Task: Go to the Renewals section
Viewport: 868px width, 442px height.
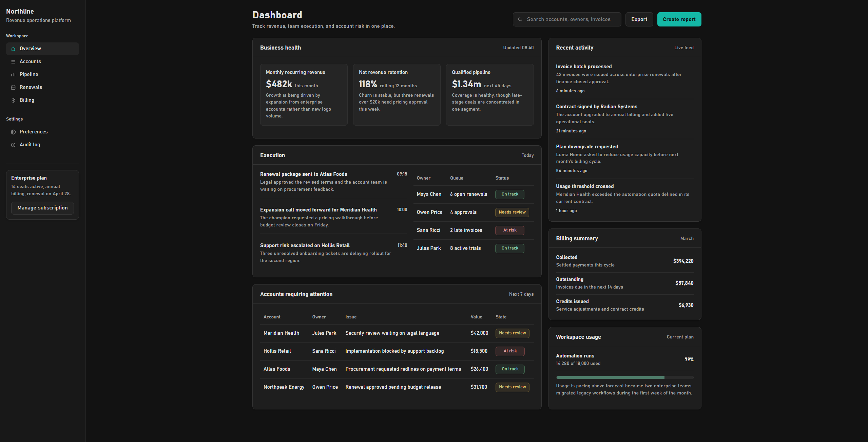Action: click(x=31, y=87)
